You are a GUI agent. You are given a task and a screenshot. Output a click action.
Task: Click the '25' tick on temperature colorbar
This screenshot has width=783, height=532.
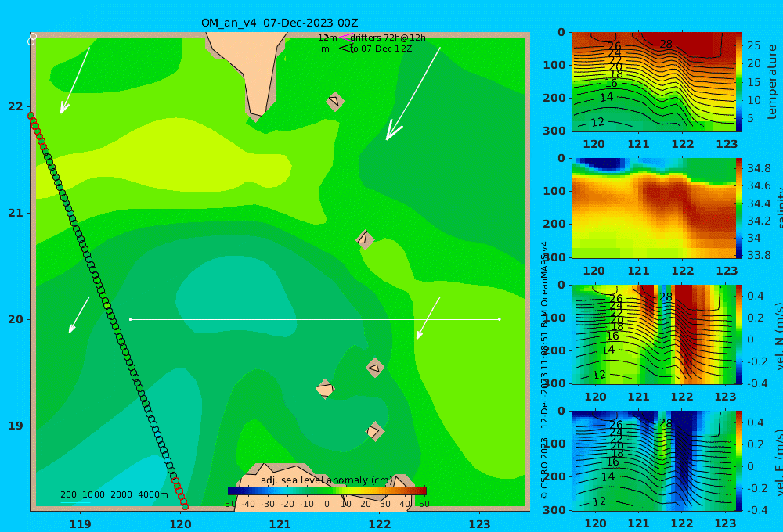coord(754,45)
